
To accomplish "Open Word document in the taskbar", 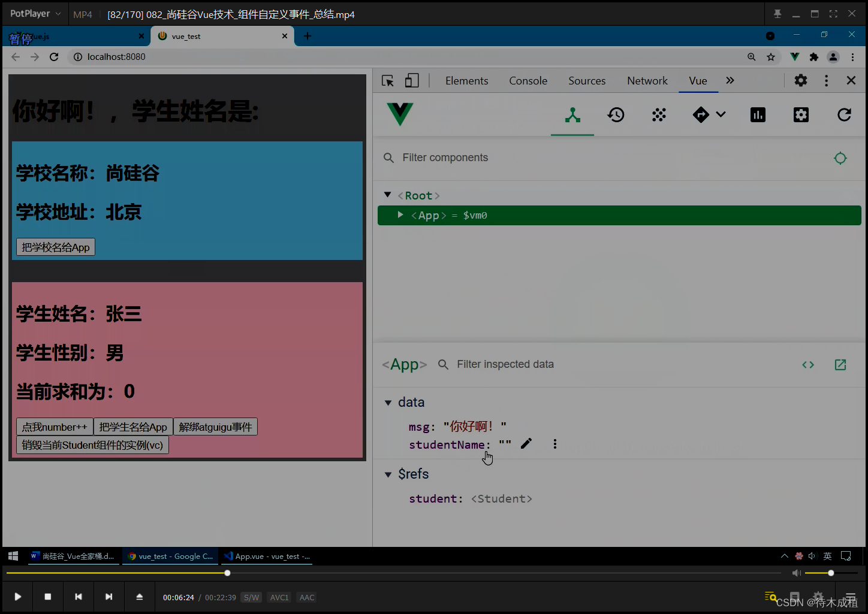I will pos(73,556).
